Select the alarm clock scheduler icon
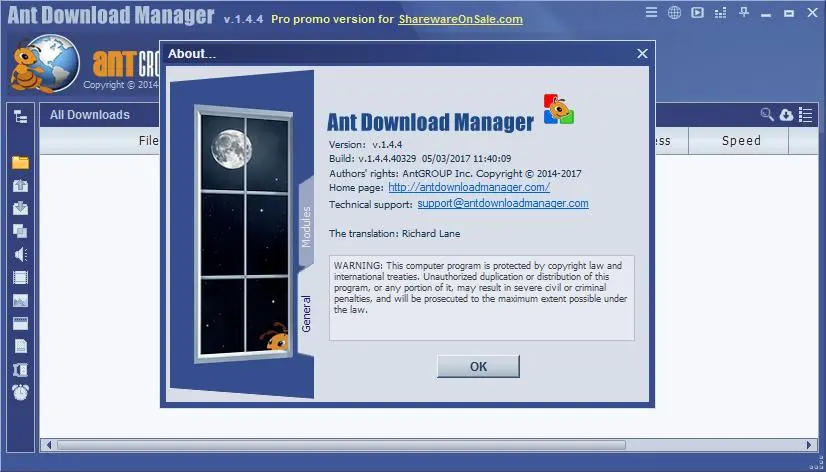 (21, 392)
